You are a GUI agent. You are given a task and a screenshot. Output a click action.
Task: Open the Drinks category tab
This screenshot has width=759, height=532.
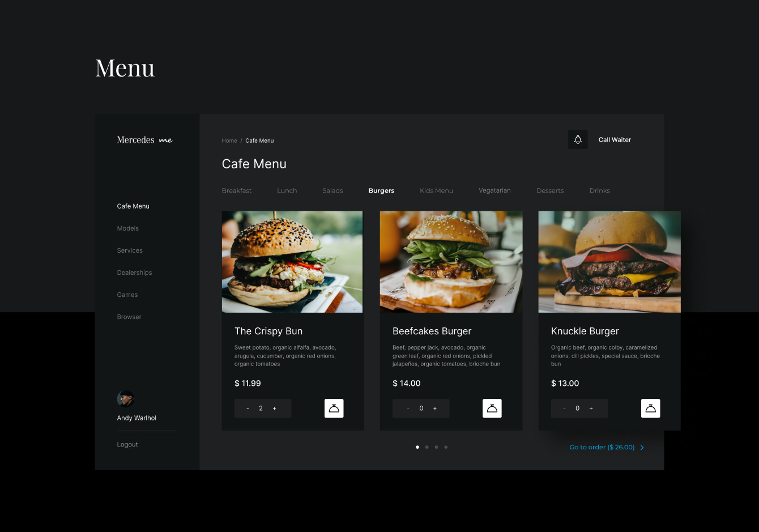pos(599,191)
